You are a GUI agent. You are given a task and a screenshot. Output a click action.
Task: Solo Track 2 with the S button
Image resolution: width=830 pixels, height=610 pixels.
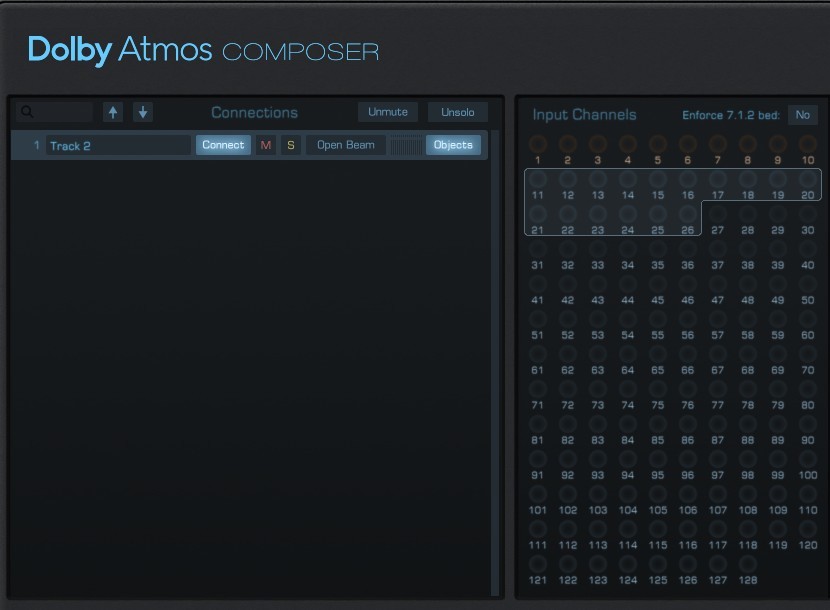[x=291, y=145]
